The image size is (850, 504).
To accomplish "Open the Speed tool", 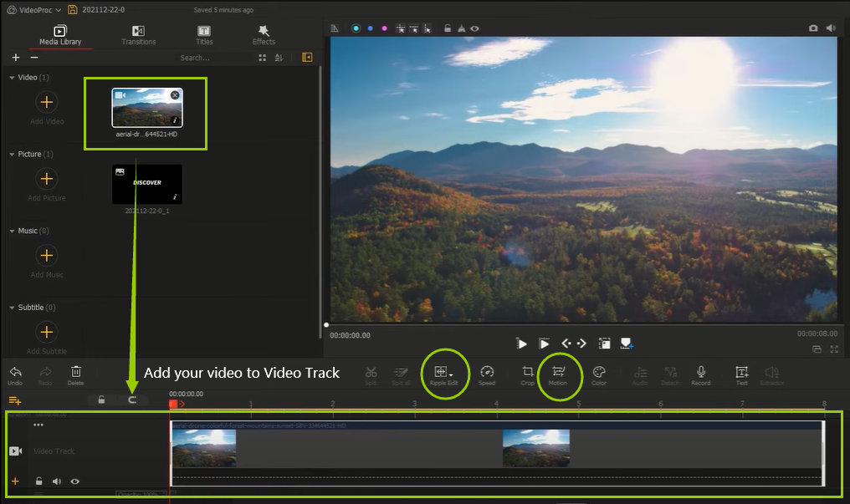I will click(487, 374).
